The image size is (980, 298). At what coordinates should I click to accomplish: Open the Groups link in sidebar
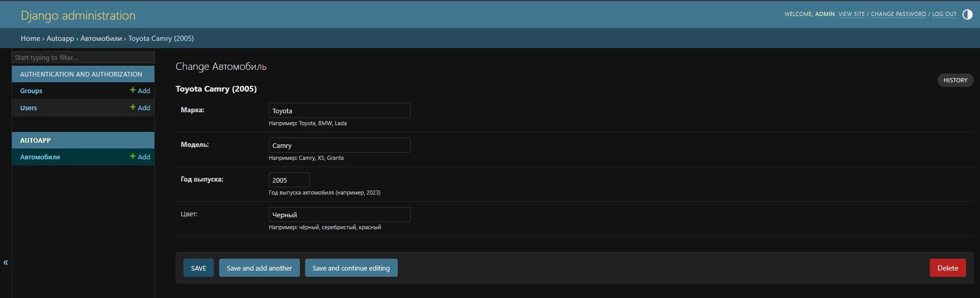pos(31,91)
